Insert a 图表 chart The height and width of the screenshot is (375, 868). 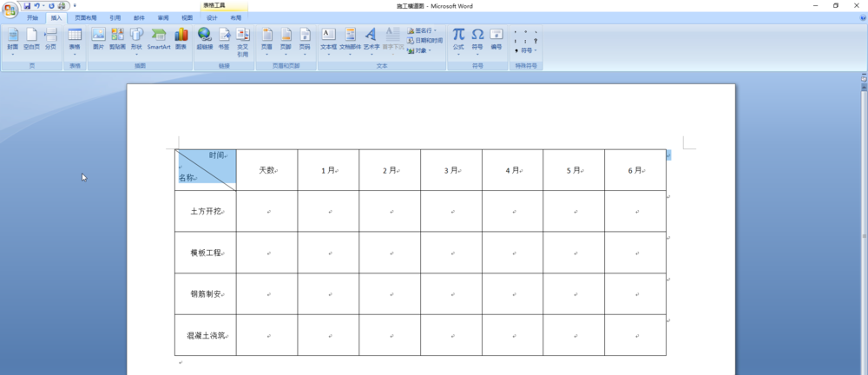[x=181, y=41]
